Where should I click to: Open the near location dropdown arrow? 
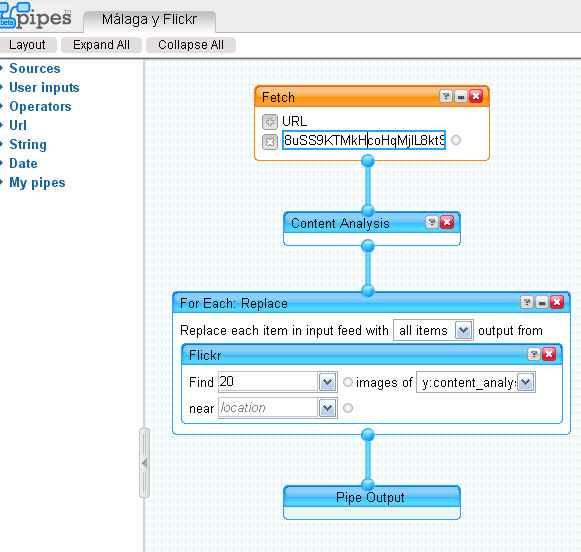click(x=327, y=408)
